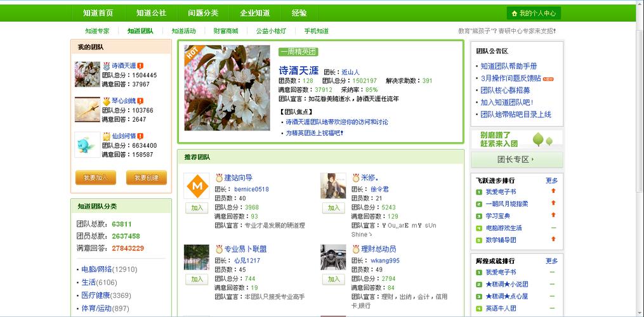Click medal icon beside 诗酒天涯 in 我的团队

click(x=107, y=66)
